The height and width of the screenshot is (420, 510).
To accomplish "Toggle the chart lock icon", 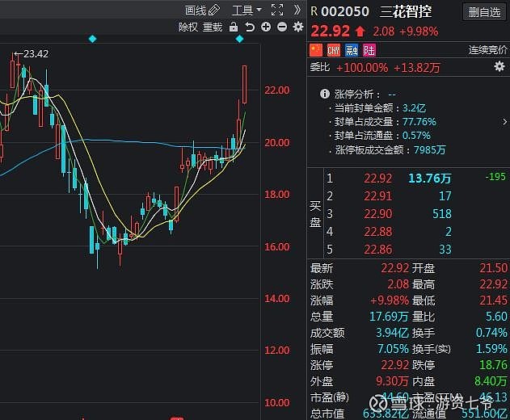I will 234,27.
